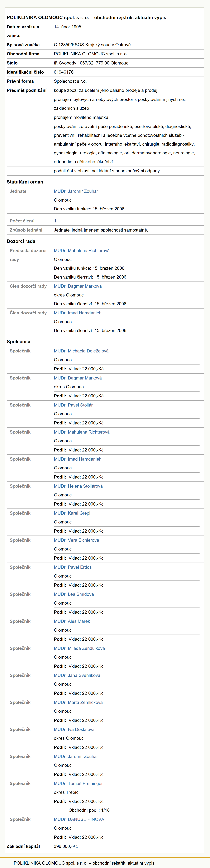Click Člen dozorčí rady Dagmar Marková link
Screen dimensions: 210x868
click(x=78, y=286)
